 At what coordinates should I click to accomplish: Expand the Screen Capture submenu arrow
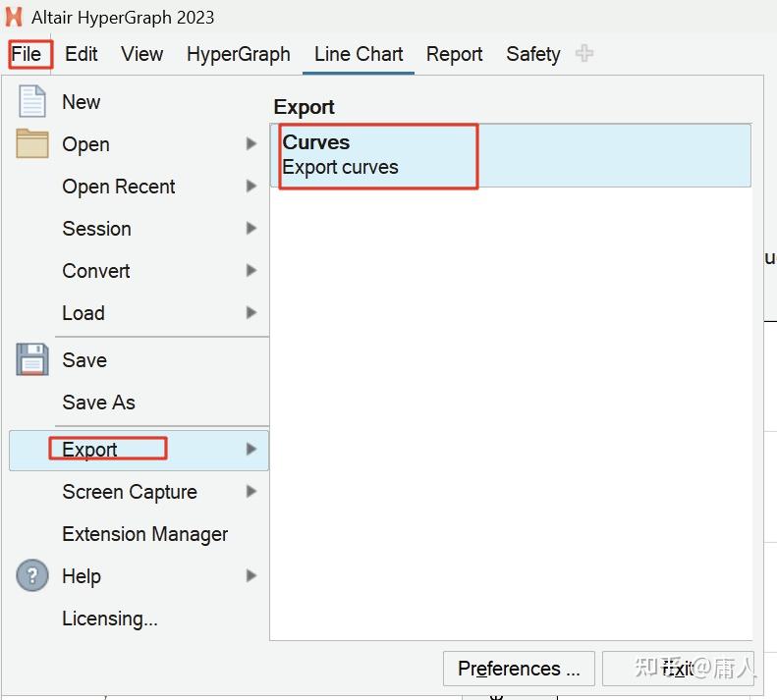pyautogui.click(x=251, y=492)
